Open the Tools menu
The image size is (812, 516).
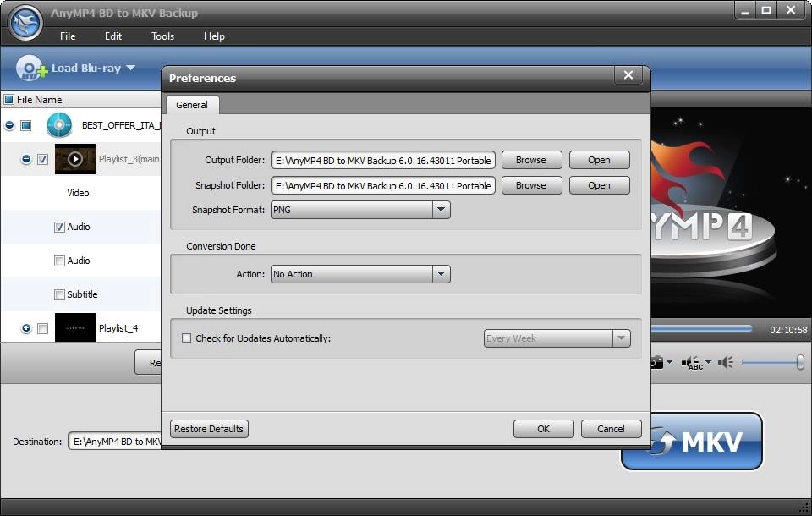[162, 36]
